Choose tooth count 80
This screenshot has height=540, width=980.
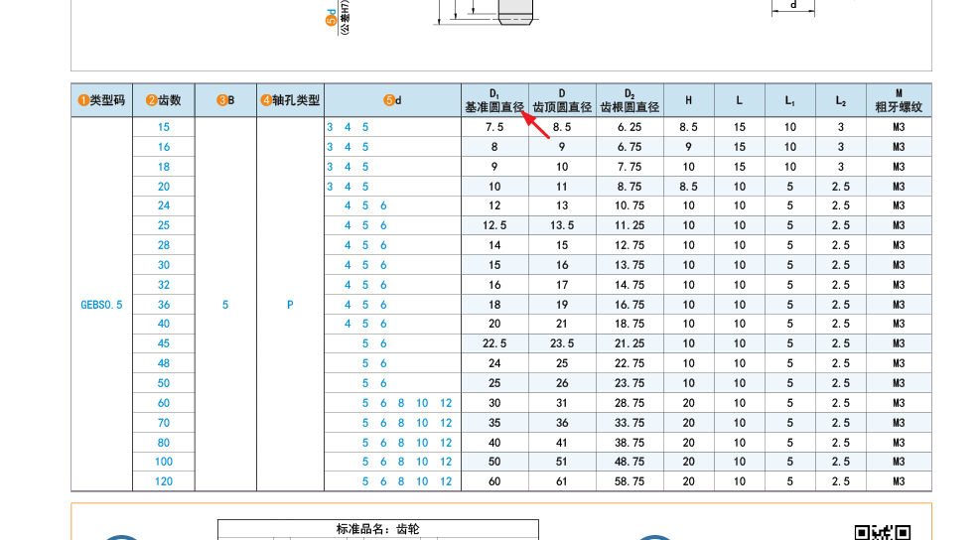pyautogui.click(x=164, y=443)
